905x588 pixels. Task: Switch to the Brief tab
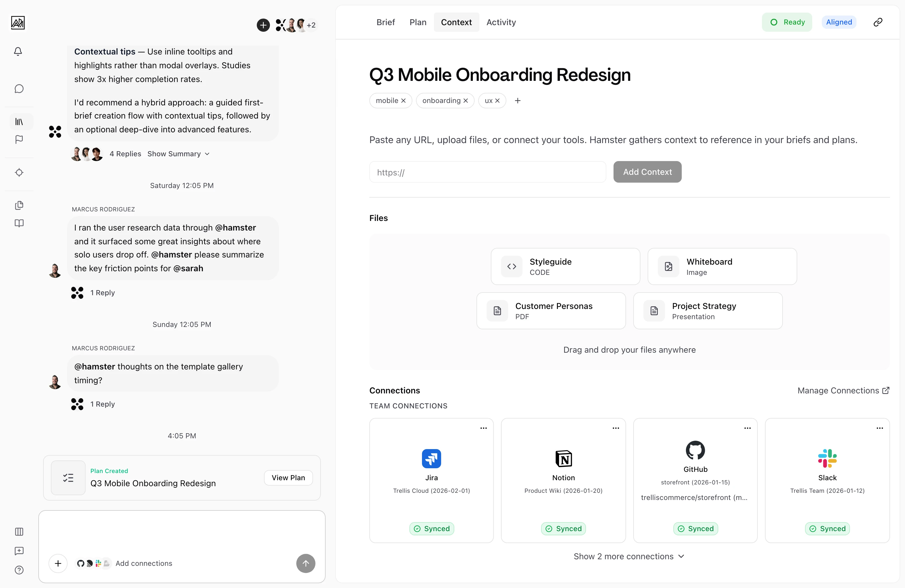385,22
